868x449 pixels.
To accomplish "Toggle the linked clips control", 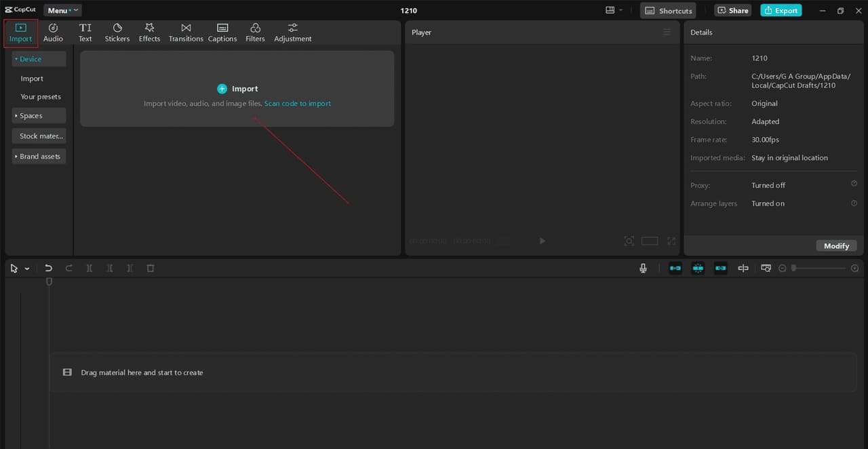I will coord(721,268).
